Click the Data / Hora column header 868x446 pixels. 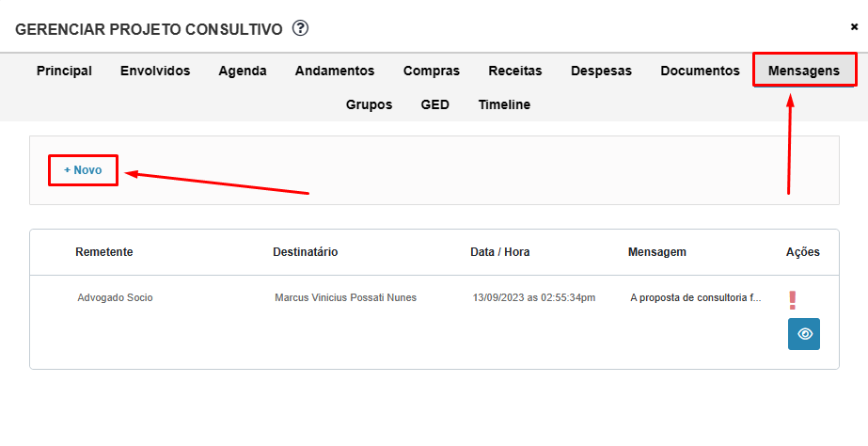(500, 252)
